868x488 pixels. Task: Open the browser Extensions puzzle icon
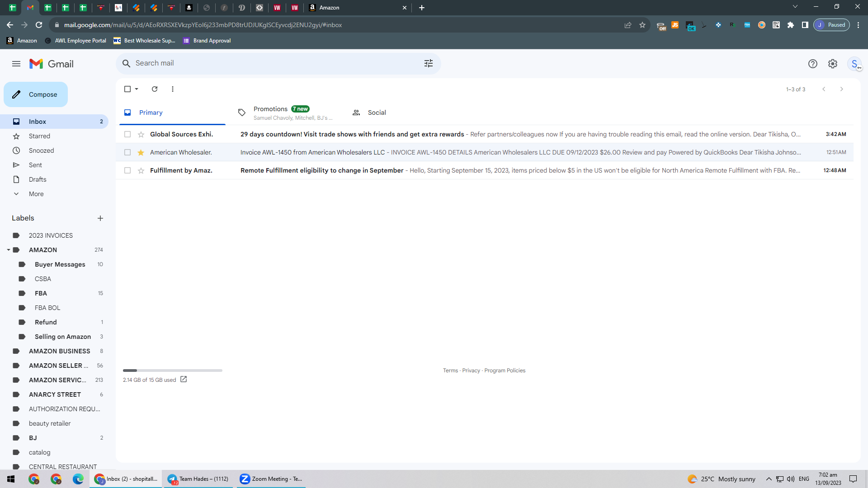click(791, 25)
